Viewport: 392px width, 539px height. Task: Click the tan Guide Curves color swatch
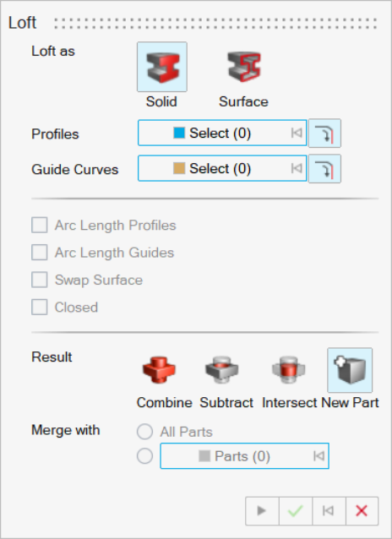click(x=179, y=168)
